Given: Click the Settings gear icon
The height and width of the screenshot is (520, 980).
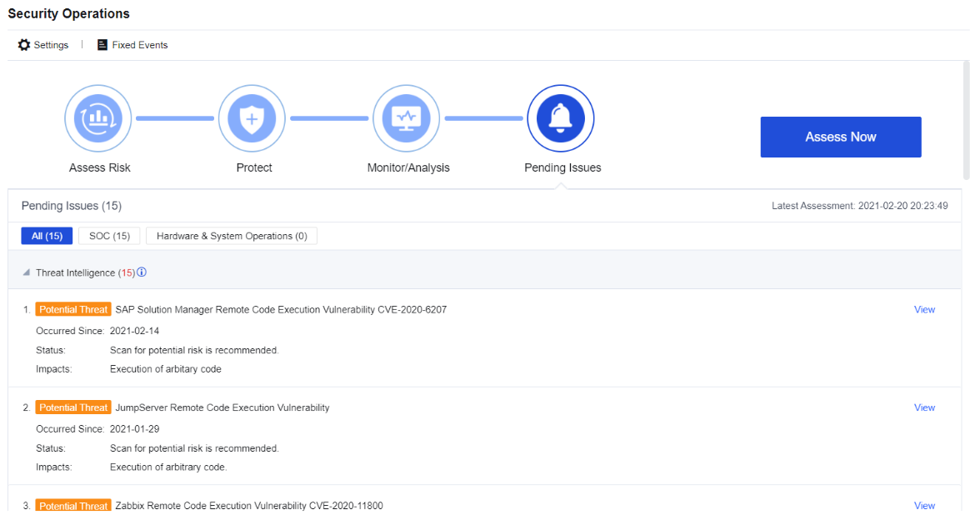Looking at the screenshot, I should pos(24,45).
